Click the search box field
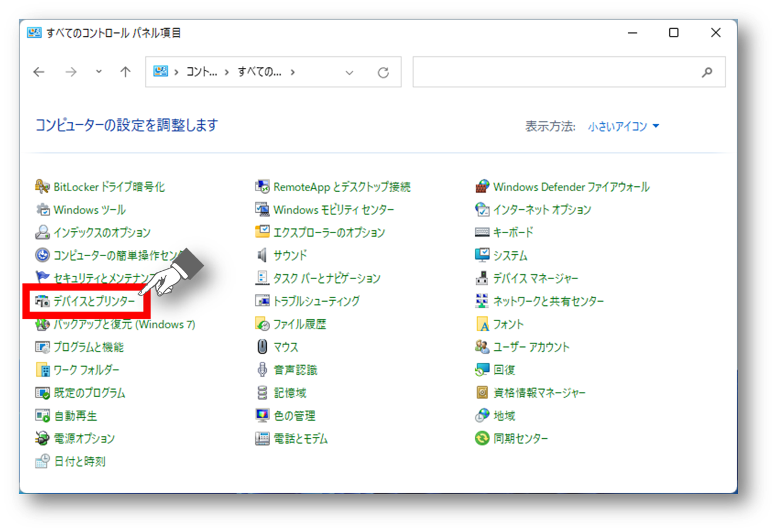776x532 pixels. [569, 72]
